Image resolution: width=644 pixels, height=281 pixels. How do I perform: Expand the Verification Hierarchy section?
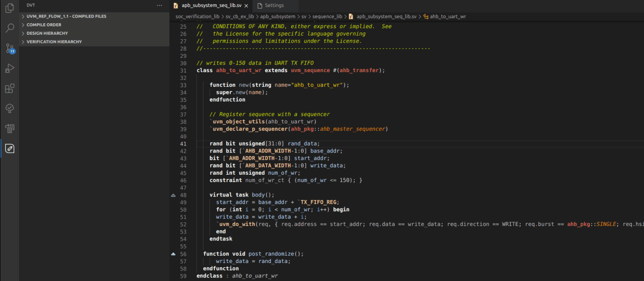coord(54,42)
